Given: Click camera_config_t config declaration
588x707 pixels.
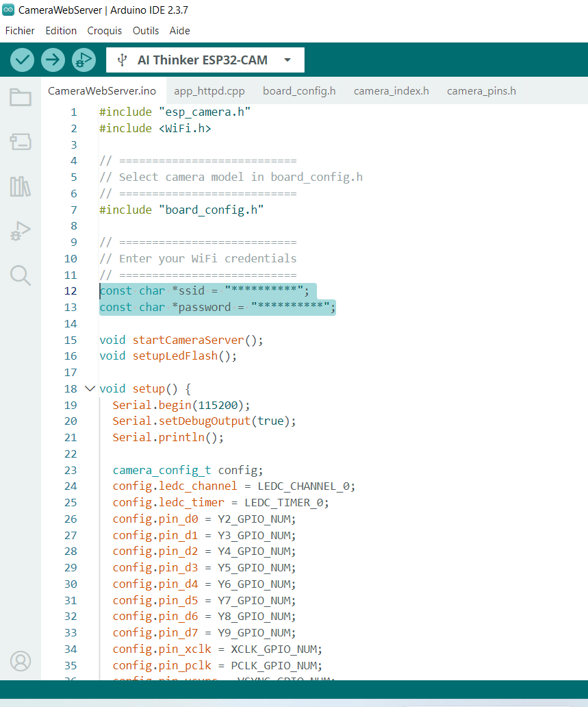Looking at the screenshot, I should (x=188, y=470).
